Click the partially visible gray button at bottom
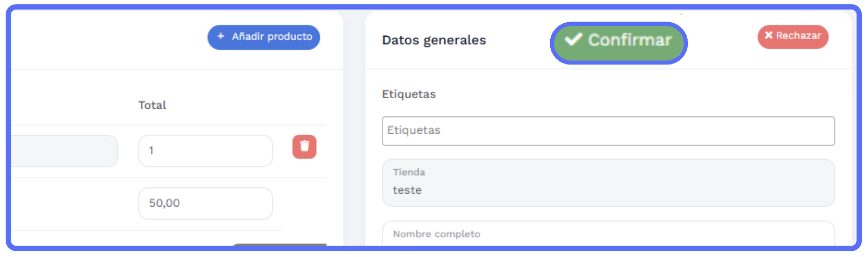Screen dimensions: 868x257 click(279, 245)
